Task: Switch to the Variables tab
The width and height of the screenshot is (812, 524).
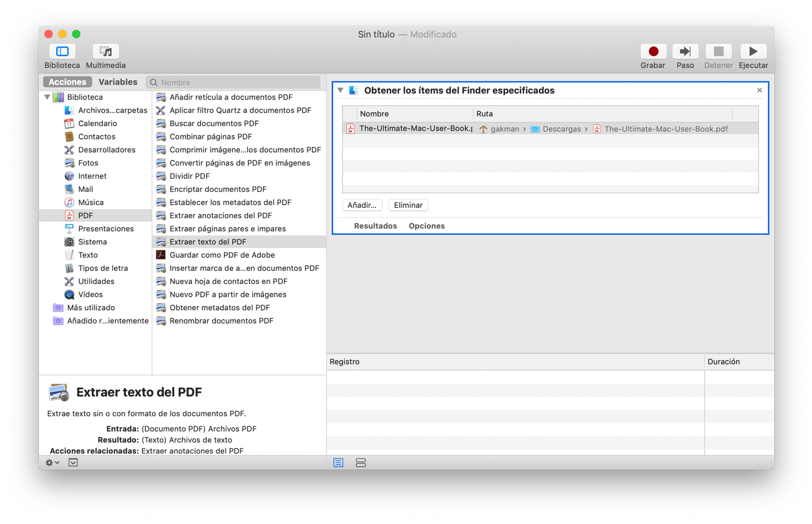Action: (118, 82)
